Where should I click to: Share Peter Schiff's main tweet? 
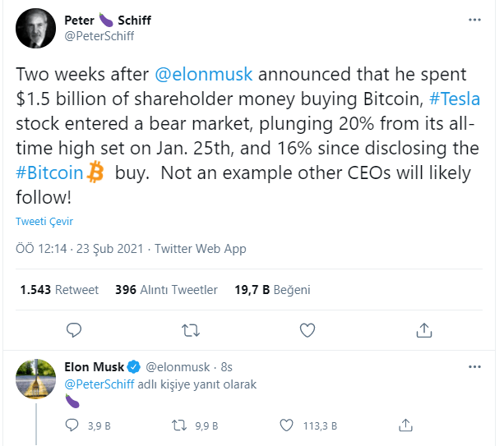point(424,330)
